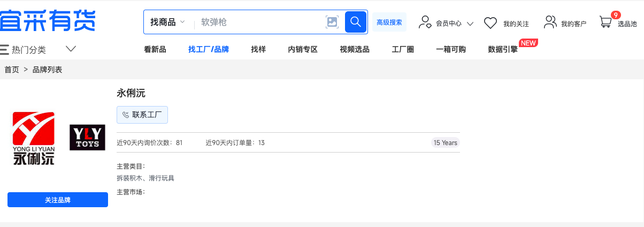Image resolution: width=644 pixels, height=227 pixels.
Task: Click the 主营类目 label
Action: [131, 167]
